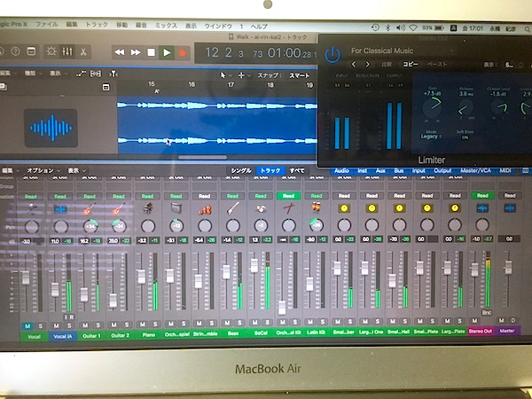This screenshot has width=532, height=399.
Task: Click the SoCal channel volume fader
Action: (x=254, y=265)
